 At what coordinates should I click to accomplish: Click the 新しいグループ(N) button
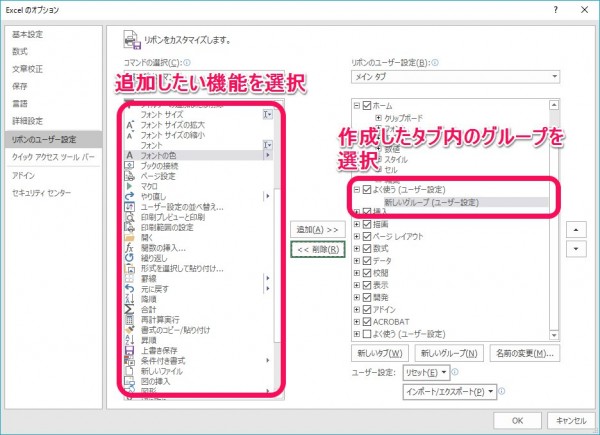[x=449, y=353]
